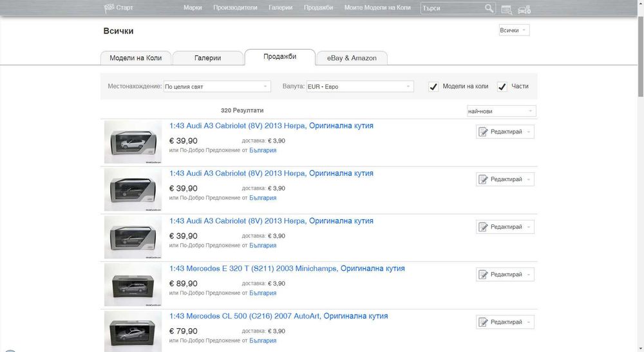The image size is (644, 352).
Task: Expand Редактирай arrow for Mercedes E 320 T
Action: pyautogui.click(x=529, y=275)
